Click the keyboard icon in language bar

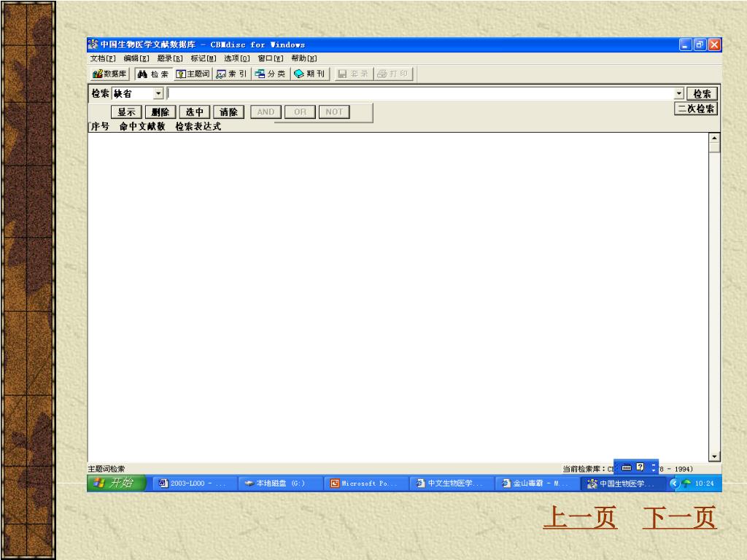627,467
